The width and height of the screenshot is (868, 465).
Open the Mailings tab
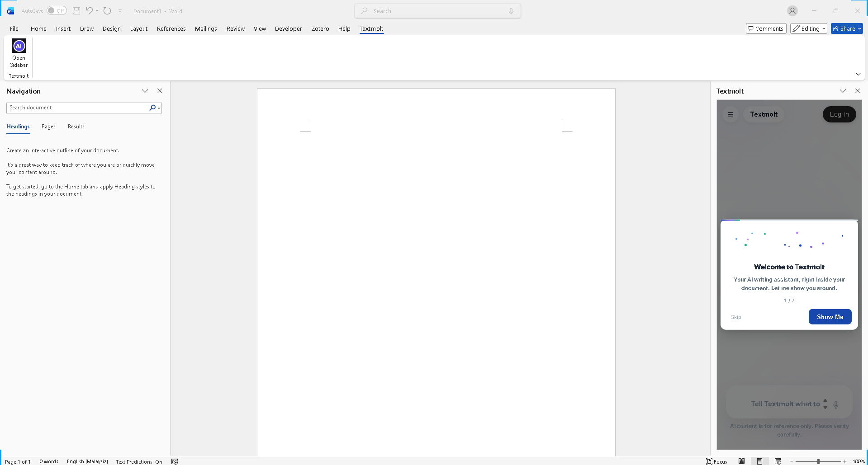(x=206, y=28)
